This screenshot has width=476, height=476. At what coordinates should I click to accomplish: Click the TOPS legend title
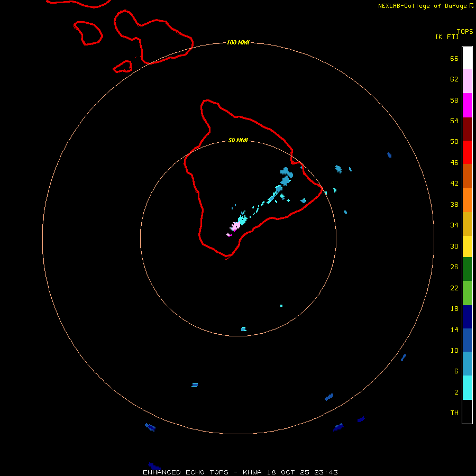pyautogui.click(x=465, y=31)
